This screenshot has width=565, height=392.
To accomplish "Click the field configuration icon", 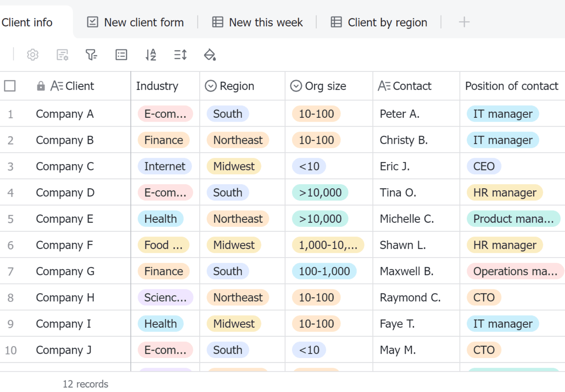I will coord(62,55).
